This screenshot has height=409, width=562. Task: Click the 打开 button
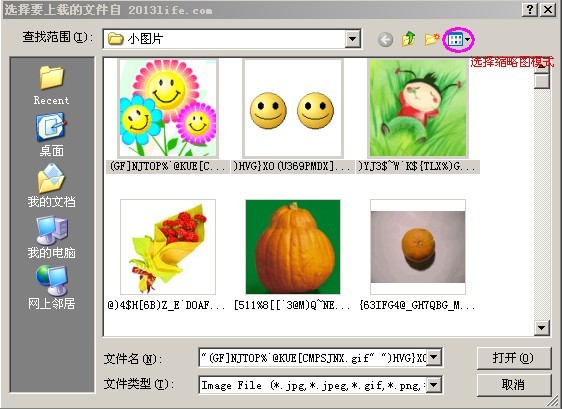click(x=514, y=357)
